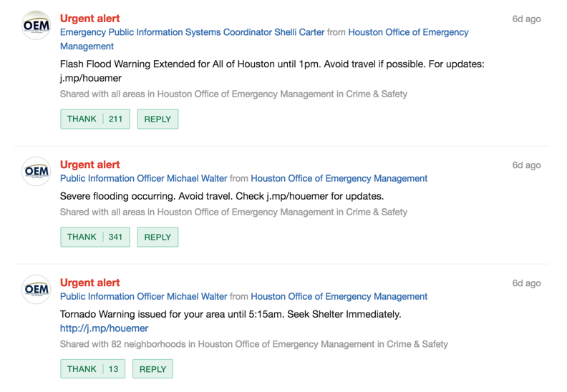The height and width of the screenshot is (392, 567).
Task: Reply to the Severe flooding alert
Action: click(x=157, y=237)
